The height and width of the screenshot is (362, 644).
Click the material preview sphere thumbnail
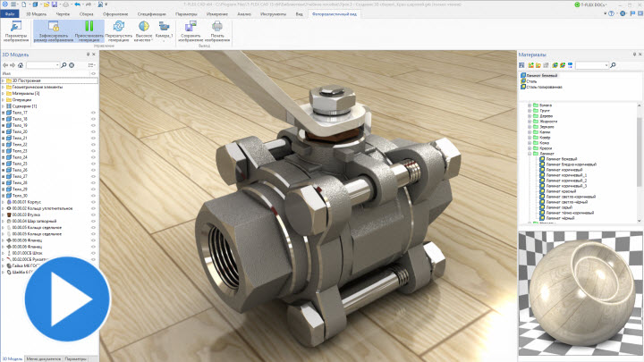580,293
